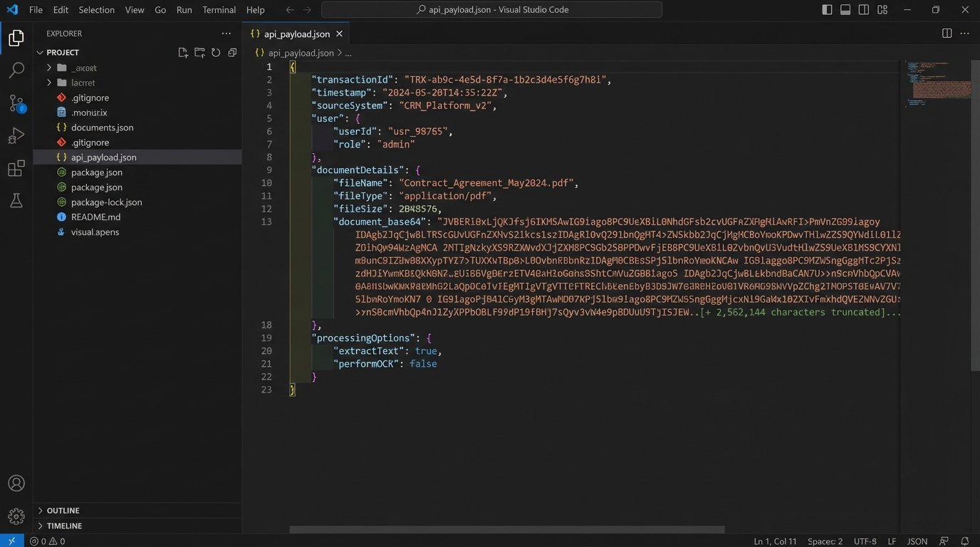Select the Source Control icon
This screenshot has height=547, width=980.
tap(16, 103)
